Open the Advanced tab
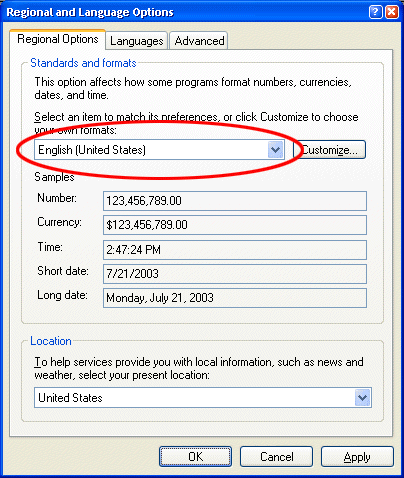 199,41
